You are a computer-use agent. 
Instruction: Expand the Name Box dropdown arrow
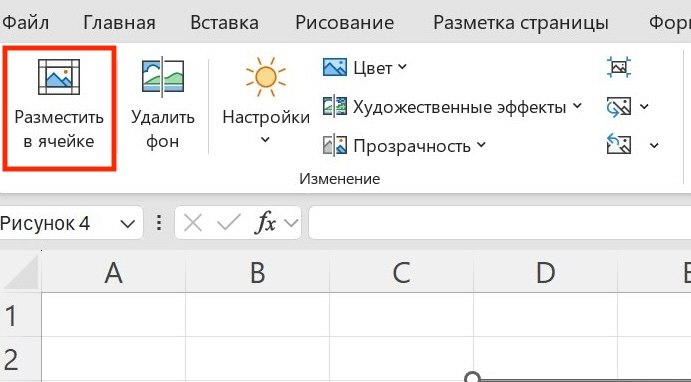point(128,224)
